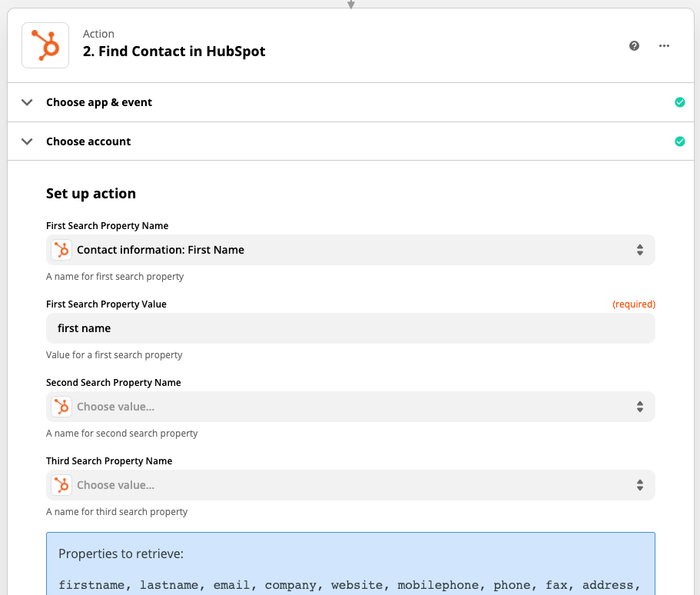
Task: Click green checkmark beside Choose account
Action: point(679,141)
